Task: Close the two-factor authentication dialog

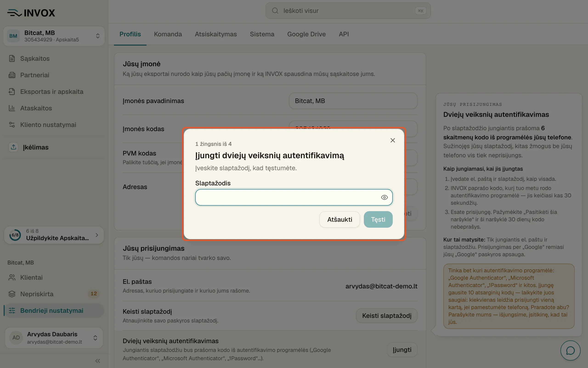Action: coord(393,141)
